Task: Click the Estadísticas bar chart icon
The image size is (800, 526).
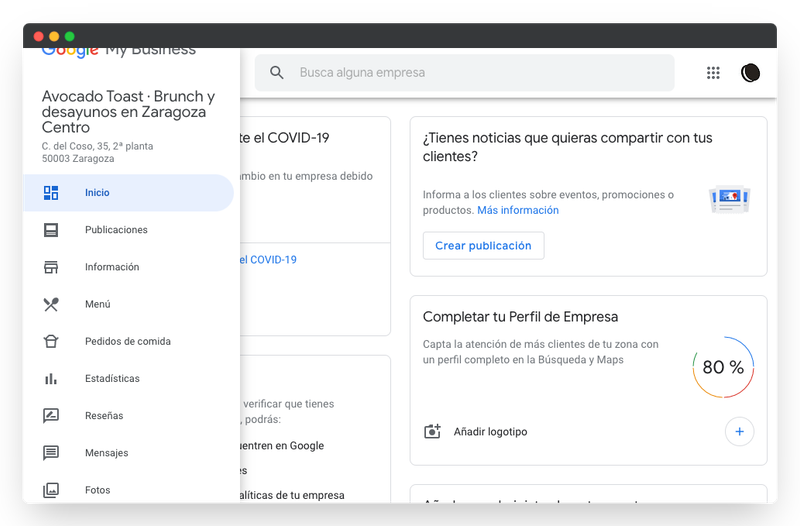Action: click(x=51, y=379)
